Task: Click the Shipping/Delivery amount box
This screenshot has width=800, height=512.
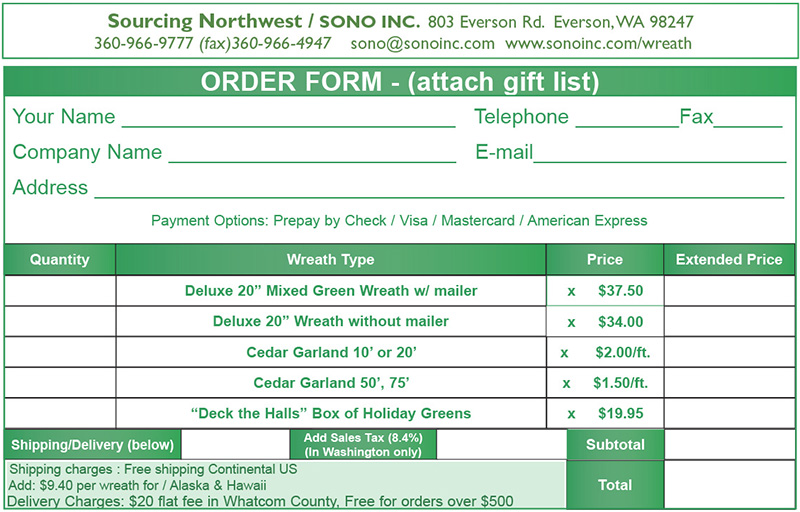Action: tap(235, 444)
